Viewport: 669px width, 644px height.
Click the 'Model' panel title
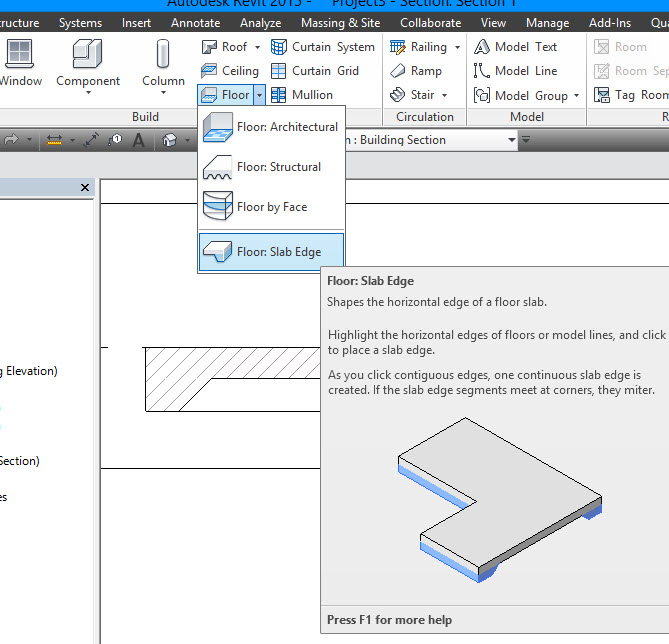pyautogui.click(x=527, y=117)
